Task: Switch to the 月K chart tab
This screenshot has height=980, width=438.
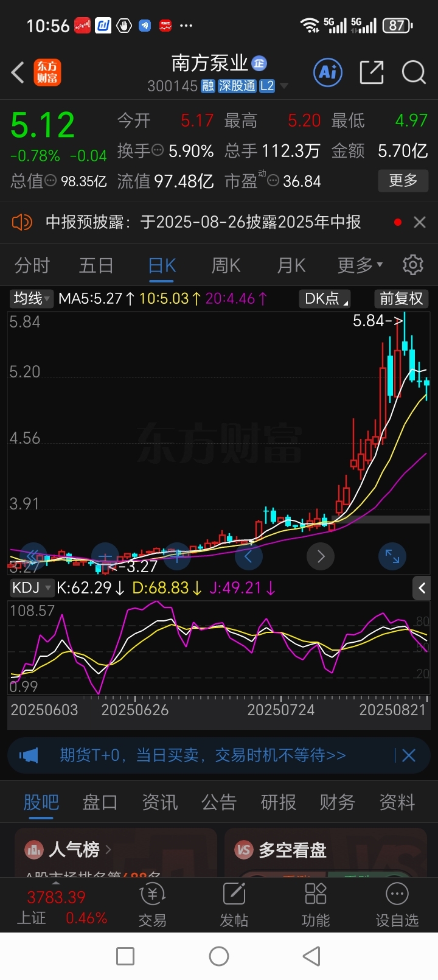Action: (x=291, y=265)
